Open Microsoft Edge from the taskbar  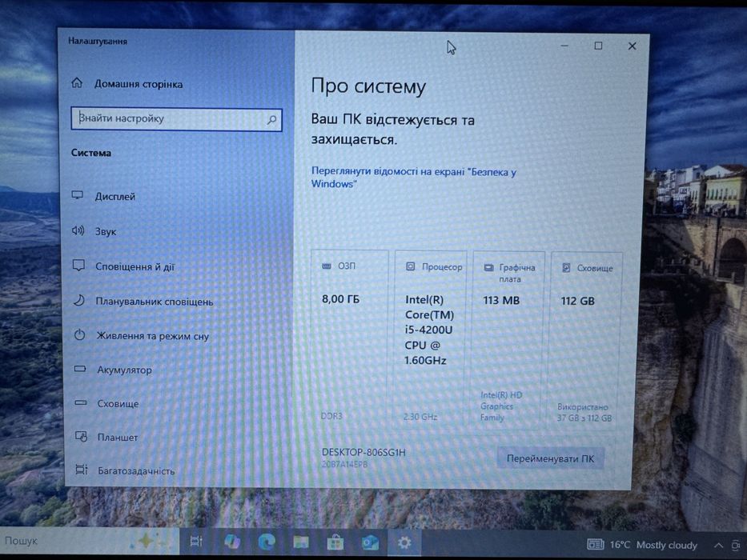tap(267, 542)
